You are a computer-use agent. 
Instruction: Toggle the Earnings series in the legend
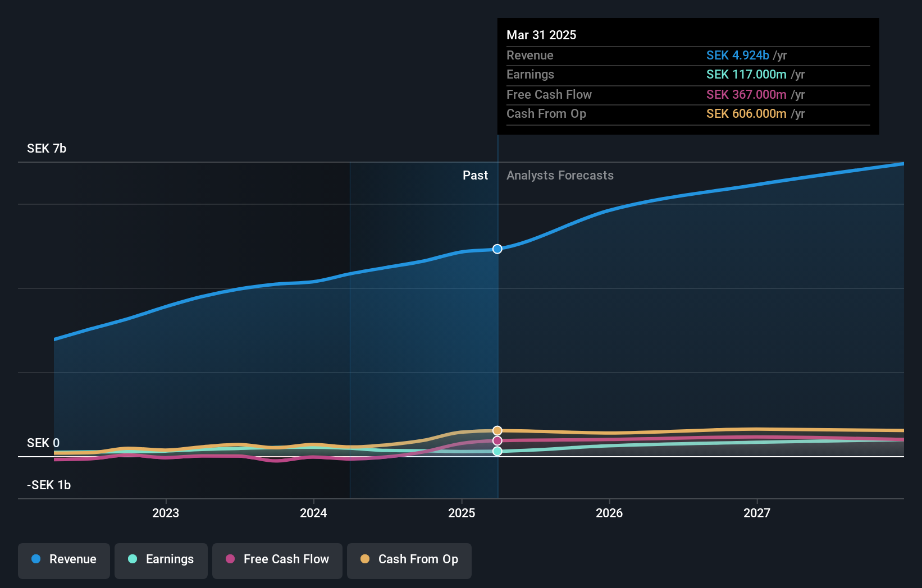pos(161,560)
